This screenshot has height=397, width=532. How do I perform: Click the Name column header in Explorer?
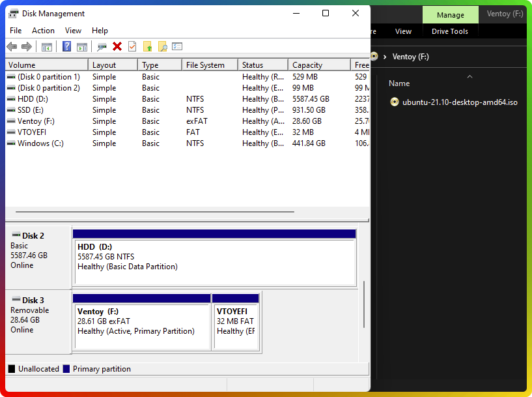point(399,83)
